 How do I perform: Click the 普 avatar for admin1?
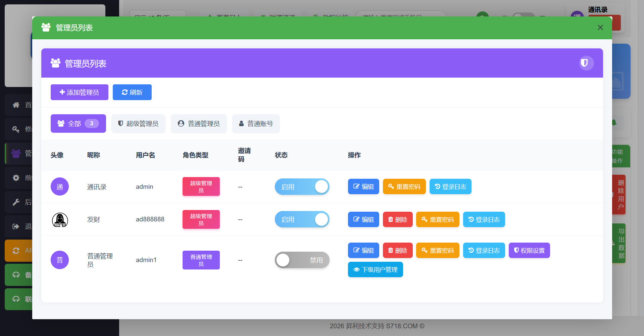(x=60, y=260)
